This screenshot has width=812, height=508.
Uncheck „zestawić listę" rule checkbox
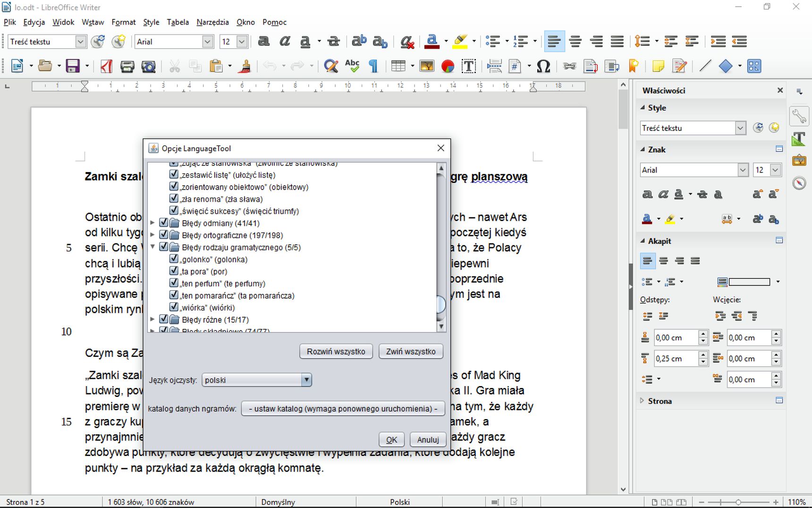[174, 174]
